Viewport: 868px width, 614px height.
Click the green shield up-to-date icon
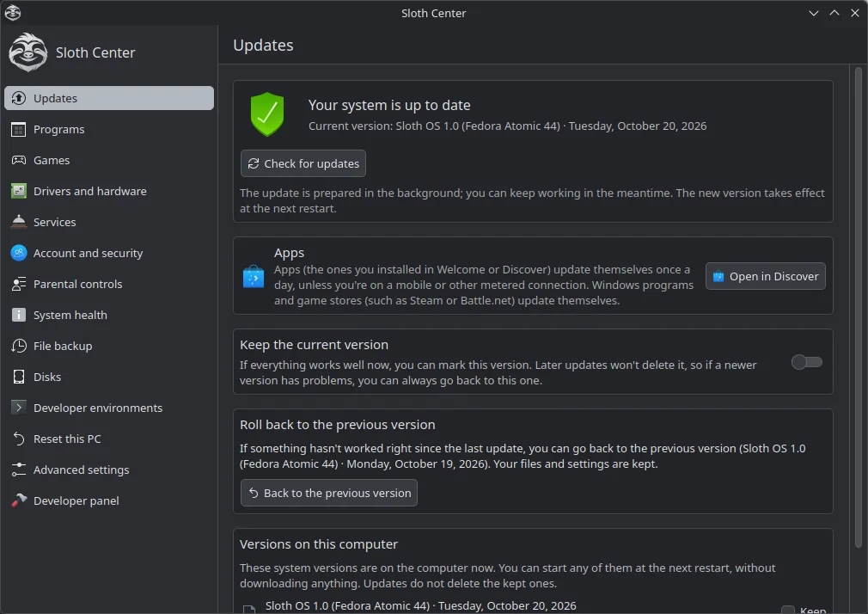point(267,114)
